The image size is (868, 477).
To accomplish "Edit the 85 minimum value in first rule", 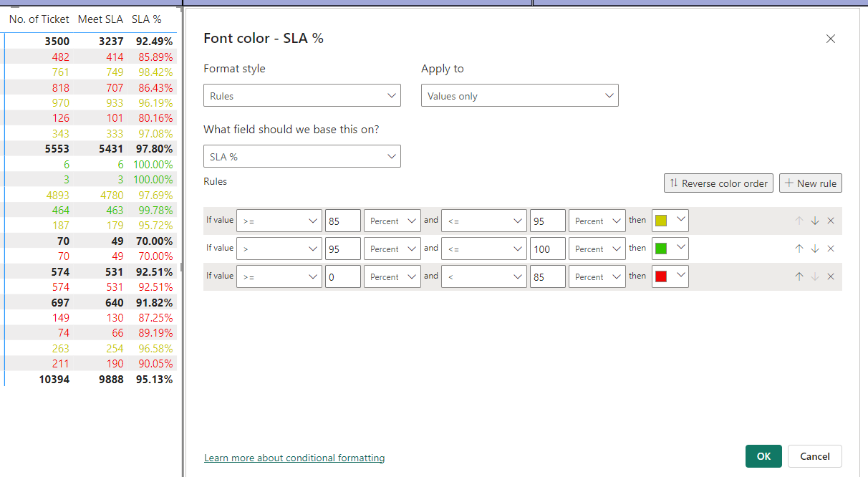I will 343,221.
